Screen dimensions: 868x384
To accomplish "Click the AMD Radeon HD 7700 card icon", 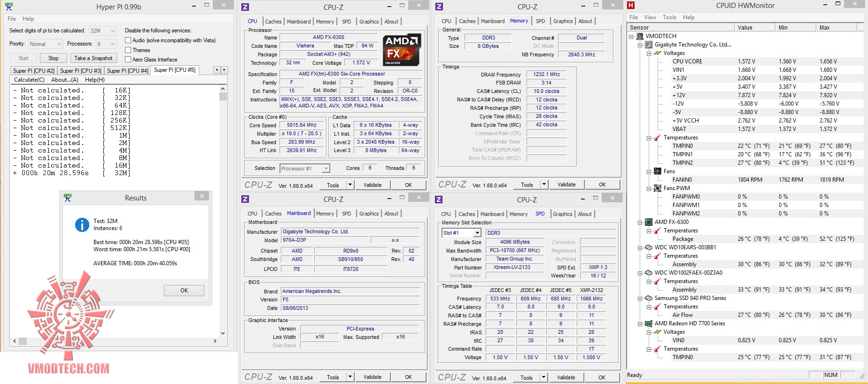I will click(x=649, y=323).
